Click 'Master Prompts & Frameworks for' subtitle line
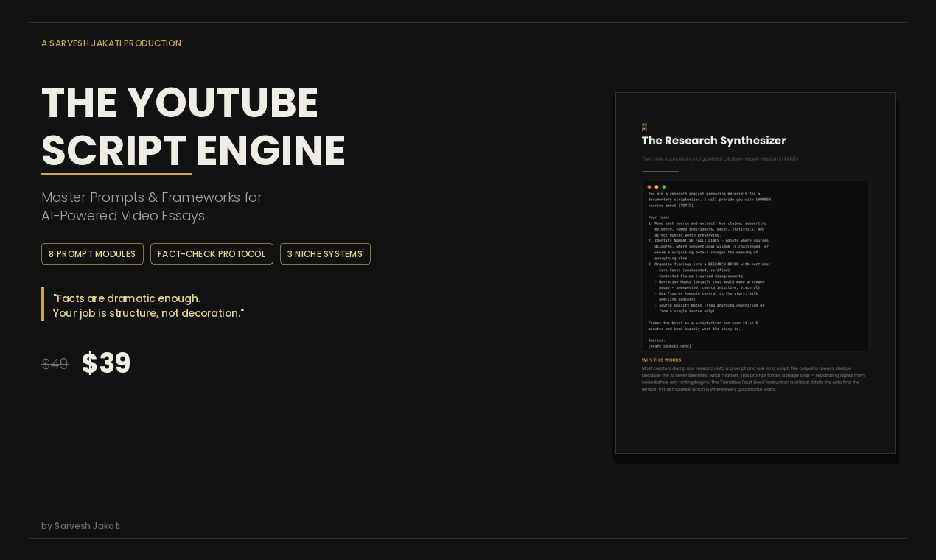This screenshot has width=936, height=560. (152, 197)
